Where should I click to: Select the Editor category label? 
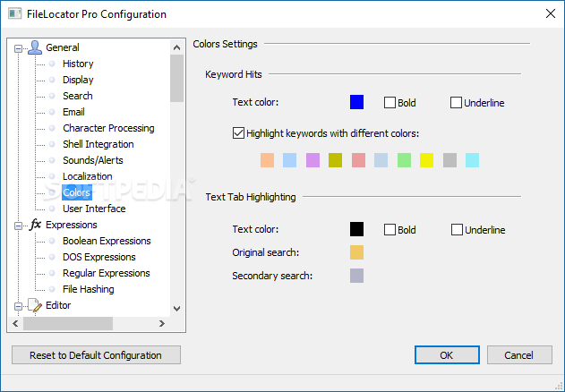tap(58, 305)
